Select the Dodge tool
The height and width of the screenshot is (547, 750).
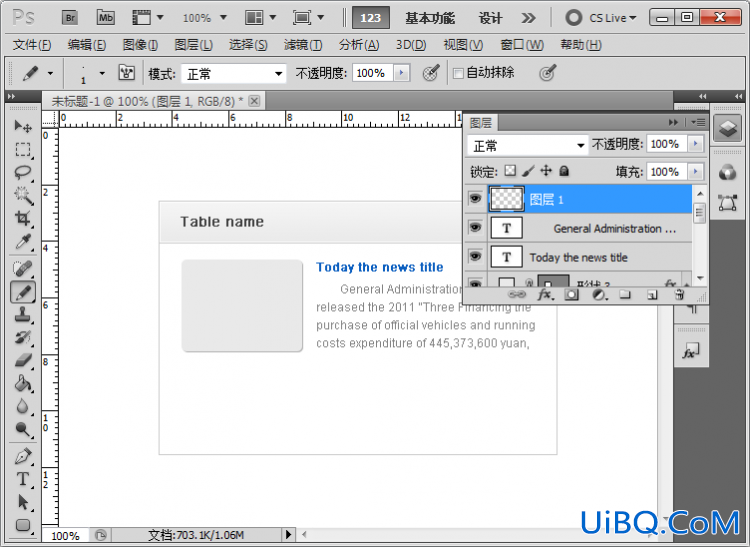pyautogui.click(x=22, y=429)
